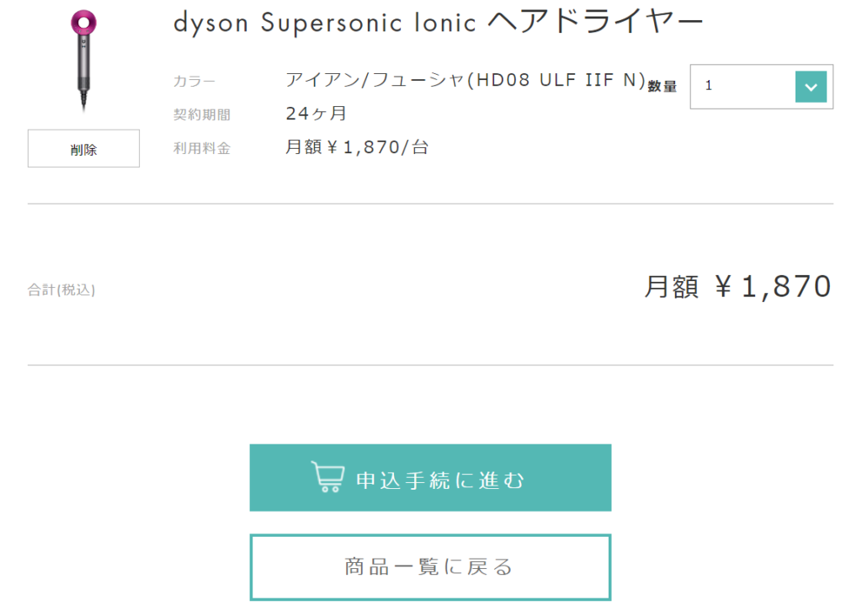Open the 数量 quantity dropdown showing 1
862x616 pixels.
coord(761,87)
